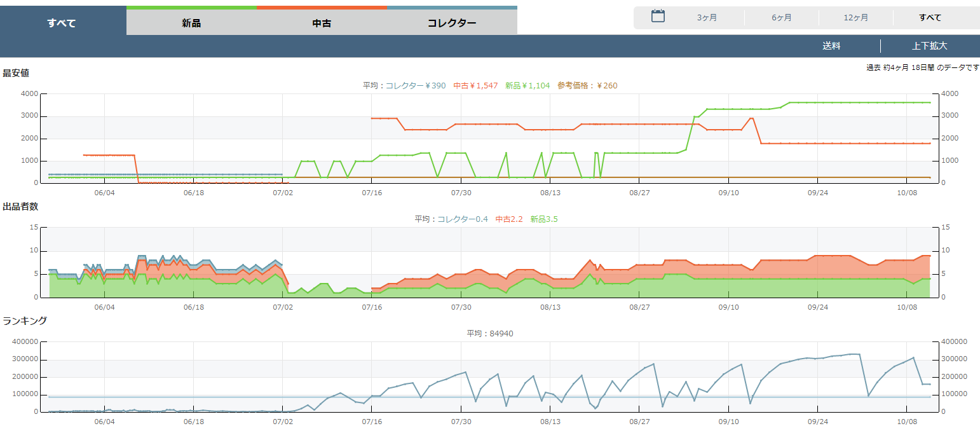Toggle the 新品 ¥1,104 legend entry
Image resolution: width=980 pixels, height=433 pixels.
527,85
